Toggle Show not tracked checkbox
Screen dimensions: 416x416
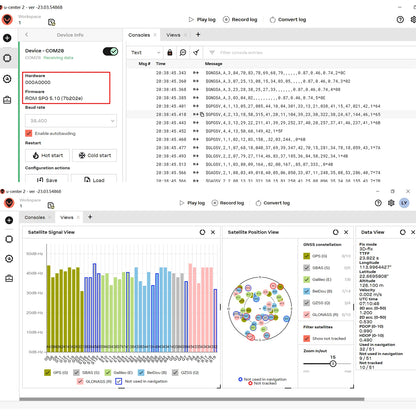[307, 338]
